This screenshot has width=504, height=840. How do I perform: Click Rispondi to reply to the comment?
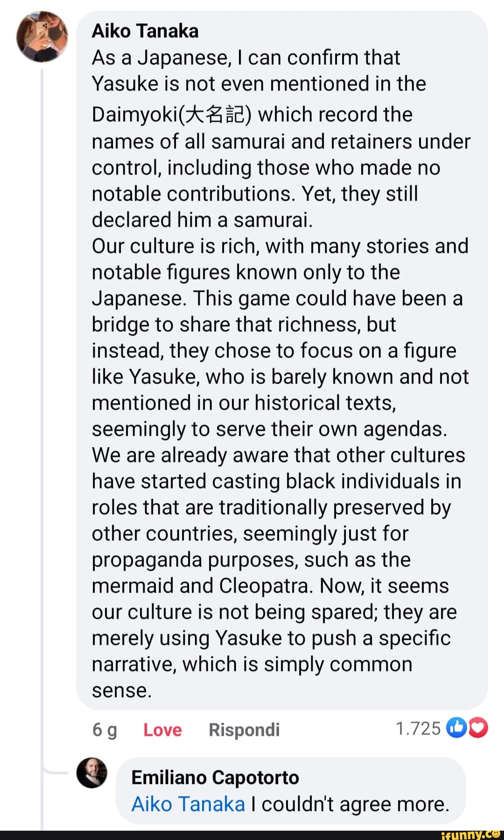click(x=244, y=729)
